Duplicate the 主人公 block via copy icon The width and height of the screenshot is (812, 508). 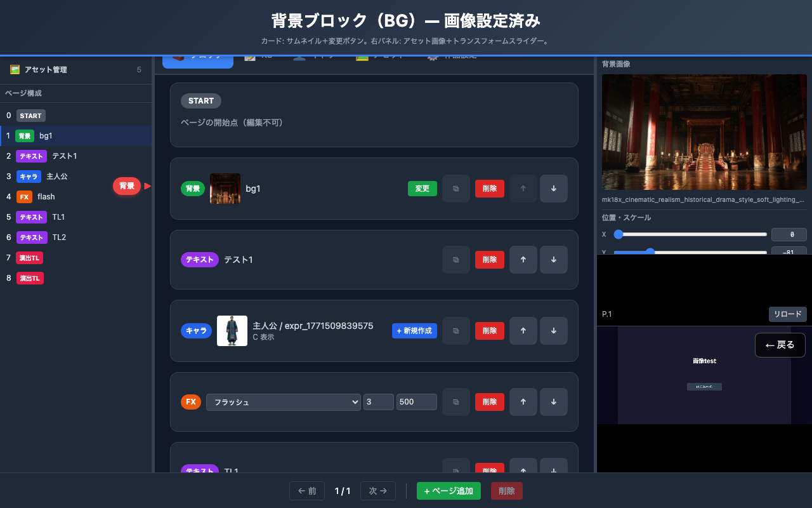[x=456, y=331]
